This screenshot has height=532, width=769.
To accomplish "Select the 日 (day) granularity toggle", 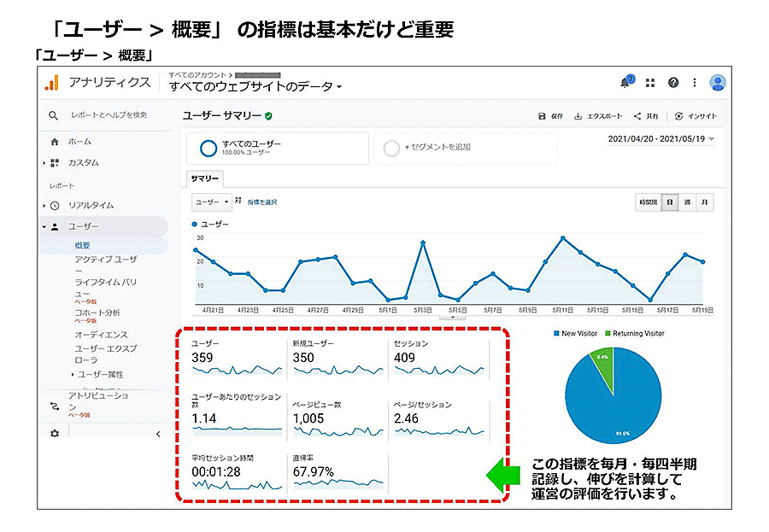I will tap(669, 202).
